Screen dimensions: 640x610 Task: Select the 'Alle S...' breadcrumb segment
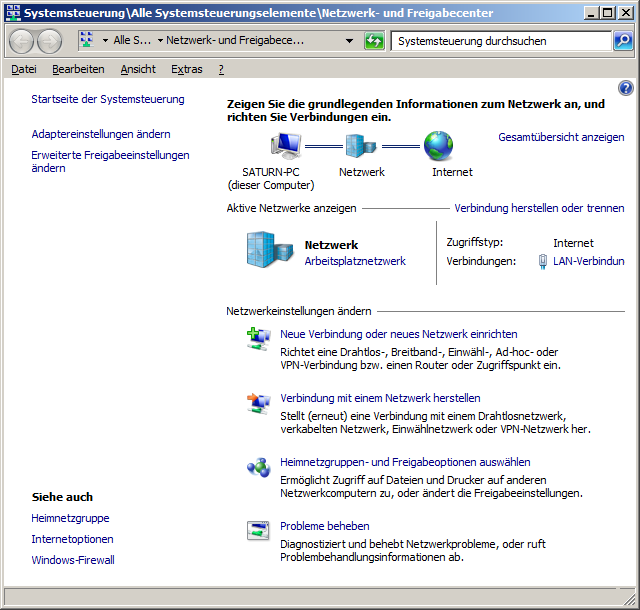pyautogui.click(x=132, y=40)
